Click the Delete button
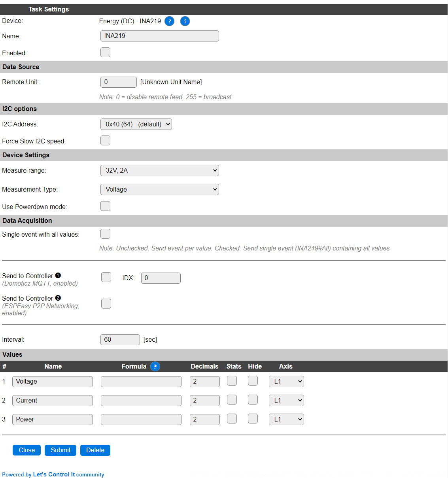This screenshot has height=478, width=448. [x=95, y=450]
